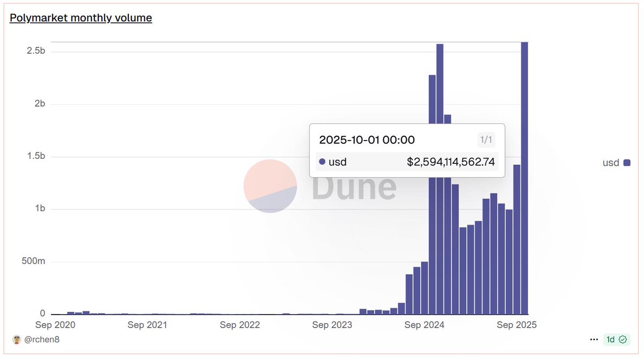Click the Sep 2025 axis label

517,325
